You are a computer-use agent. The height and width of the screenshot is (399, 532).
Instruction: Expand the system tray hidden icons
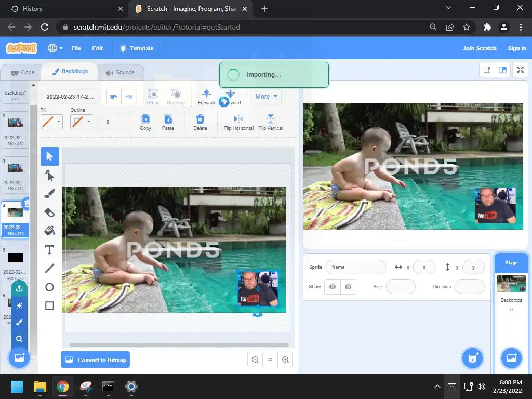pyautogui.click(x=437, y=387)
